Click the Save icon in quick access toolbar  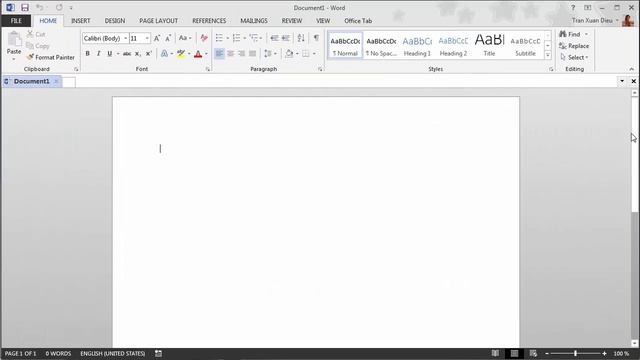(25, 7)
